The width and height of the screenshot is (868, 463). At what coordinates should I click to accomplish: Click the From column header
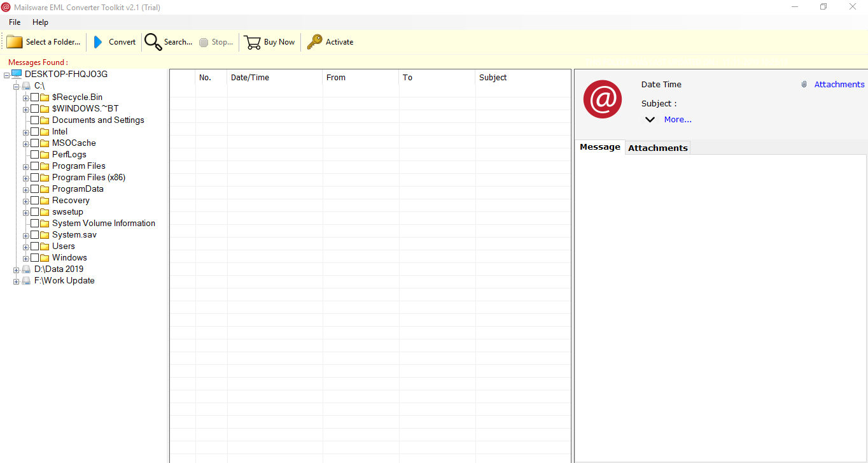[361, 78]
